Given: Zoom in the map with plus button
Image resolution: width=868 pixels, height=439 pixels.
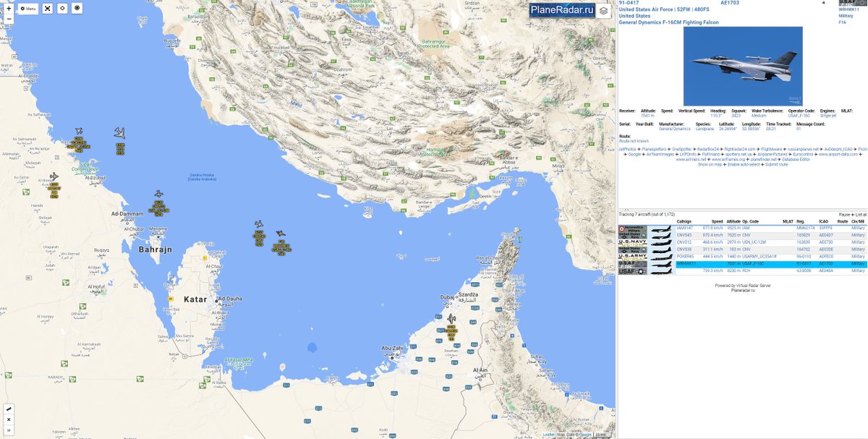Looking at the screenshot, I should (x=9, y=9).
